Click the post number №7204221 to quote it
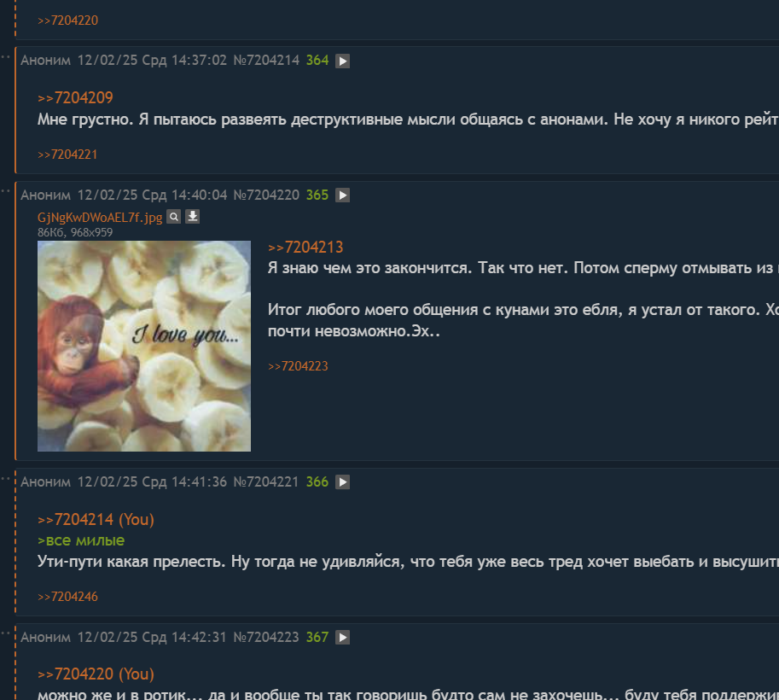 point(266,481)
